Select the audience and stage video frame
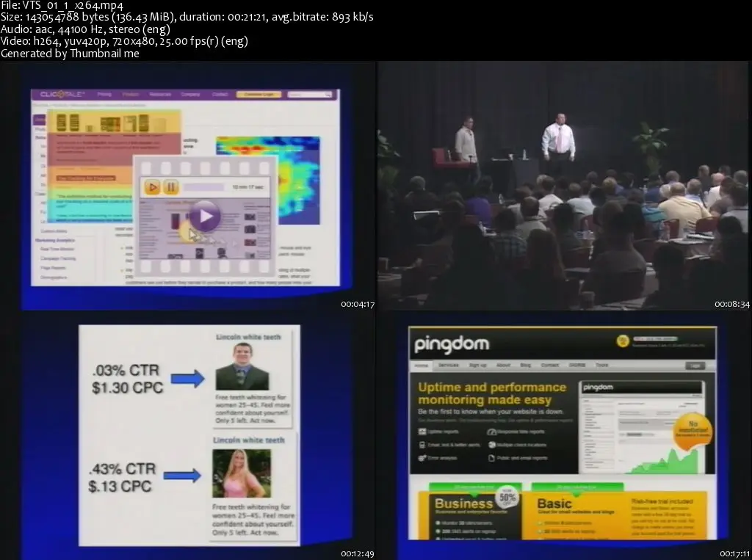This screenshot has height=560, width=752. tap(563, 186)
